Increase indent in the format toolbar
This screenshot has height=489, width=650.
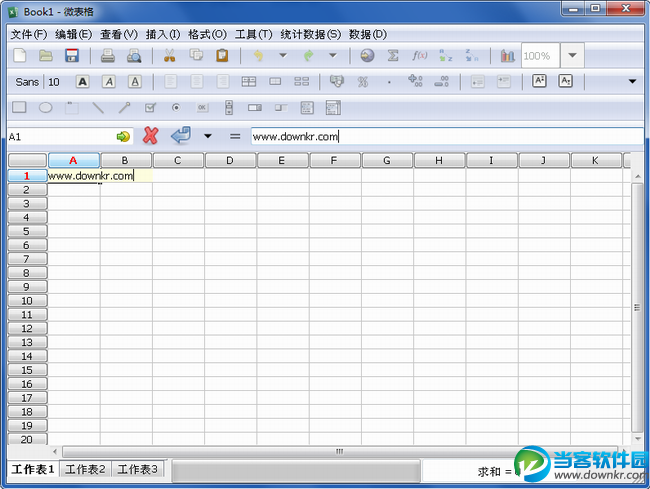point(504,81)
